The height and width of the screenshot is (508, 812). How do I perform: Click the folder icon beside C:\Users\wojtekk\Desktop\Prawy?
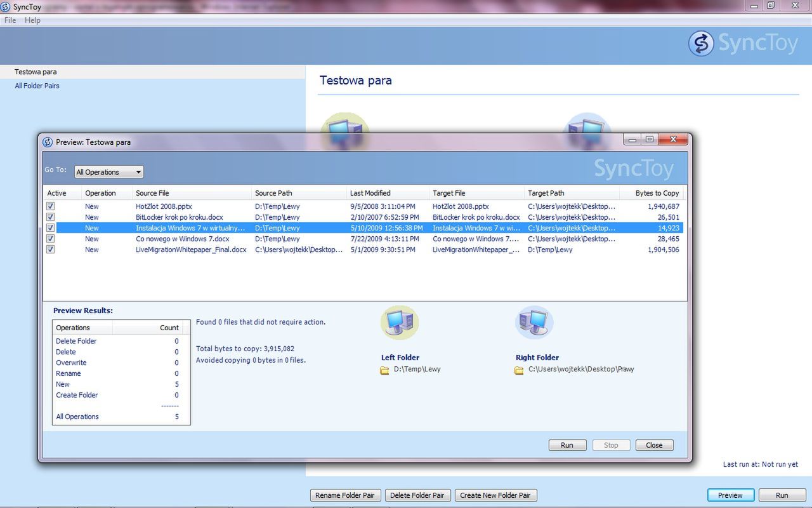519,370
